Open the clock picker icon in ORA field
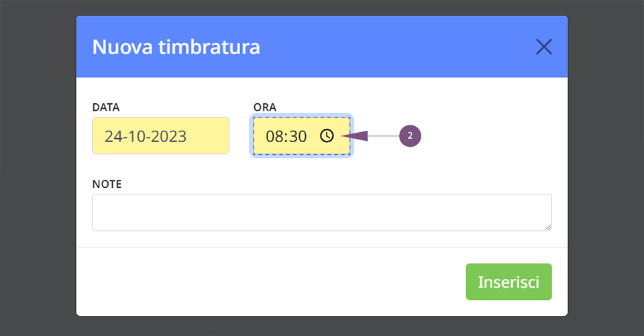644x336 pixels. pyautogui.click(x=327, y=136)
